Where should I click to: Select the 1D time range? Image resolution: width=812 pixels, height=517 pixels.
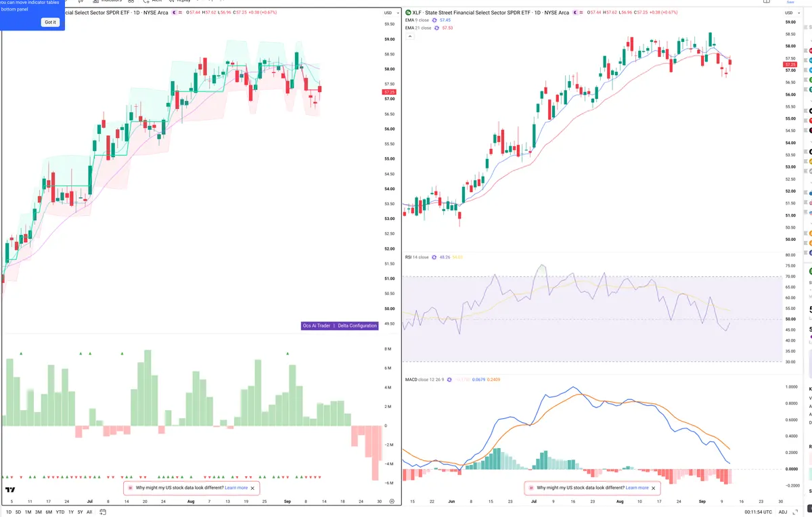(8, 512)
